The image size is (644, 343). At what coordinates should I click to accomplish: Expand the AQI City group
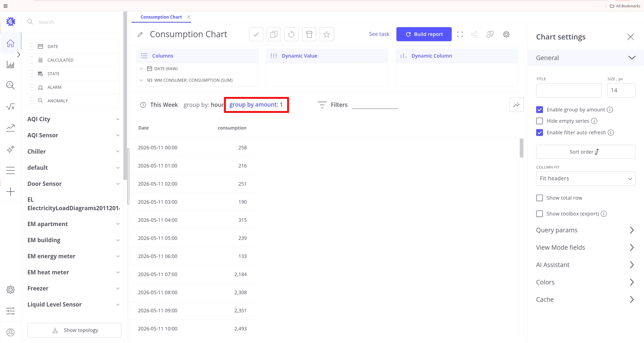(118, 119)
